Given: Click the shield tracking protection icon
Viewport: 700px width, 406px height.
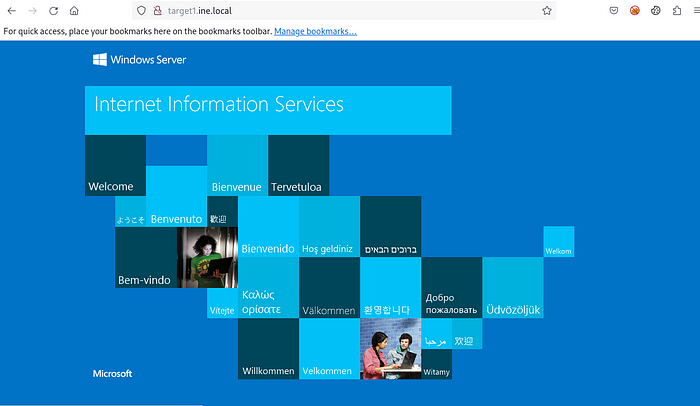Looking at the screenshot, I should 141,11.
